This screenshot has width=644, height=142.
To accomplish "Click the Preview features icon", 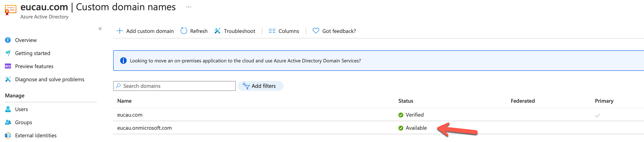I will click(8, 66).
